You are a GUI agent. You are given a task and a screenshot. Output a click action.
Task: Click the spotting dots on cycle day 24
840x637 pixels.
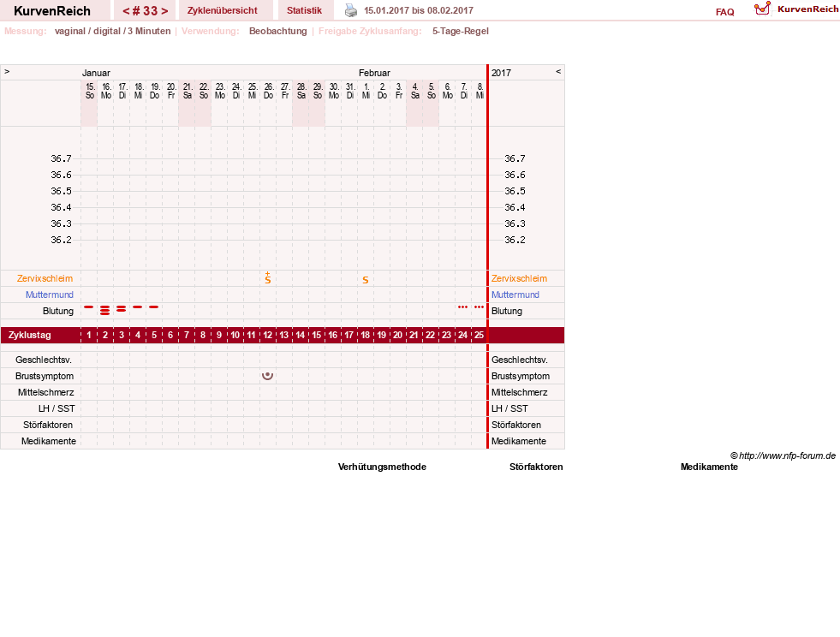coord(463,307)
